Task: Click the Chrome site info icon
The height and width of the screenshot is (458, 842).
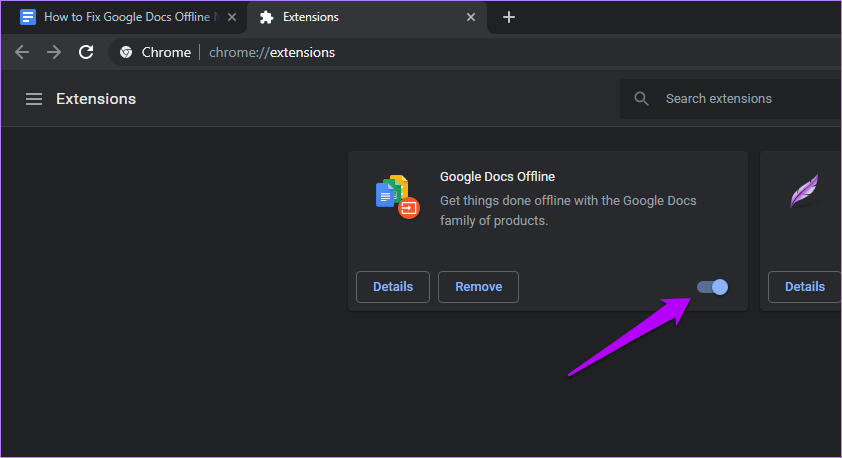Action: [126, 52]
